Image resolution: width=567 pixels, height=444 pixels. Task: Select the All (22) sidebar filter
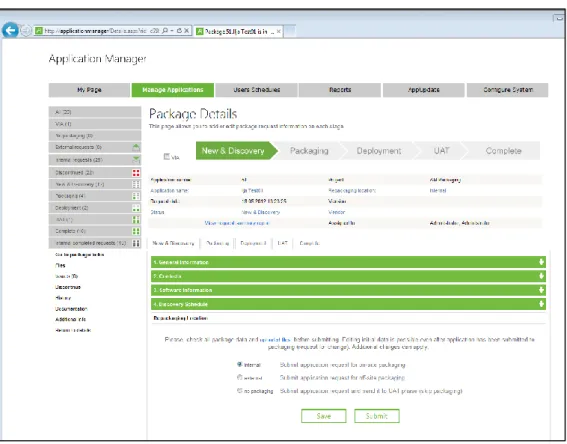click(95, 112)
